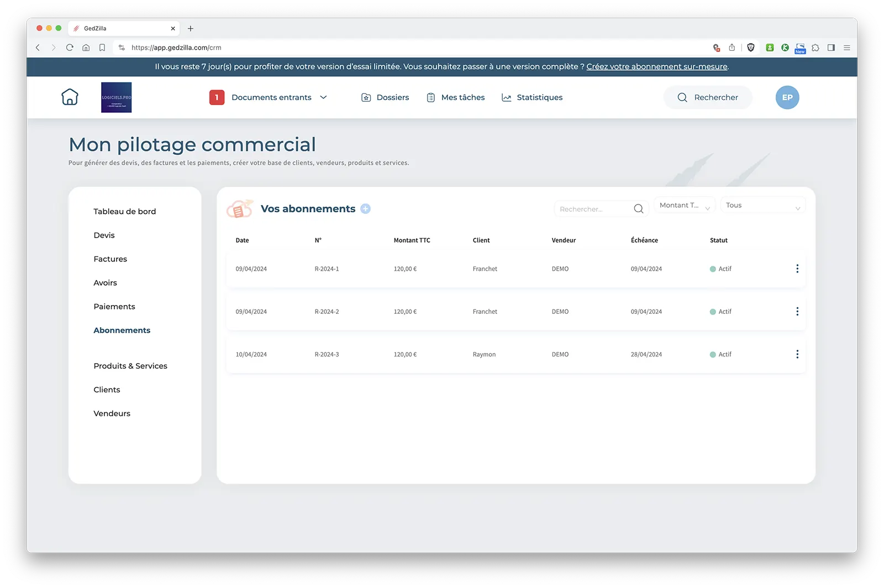Click the share icon in the address bar
The height and width of the screenshot is (588, 884).
(732, 48)
